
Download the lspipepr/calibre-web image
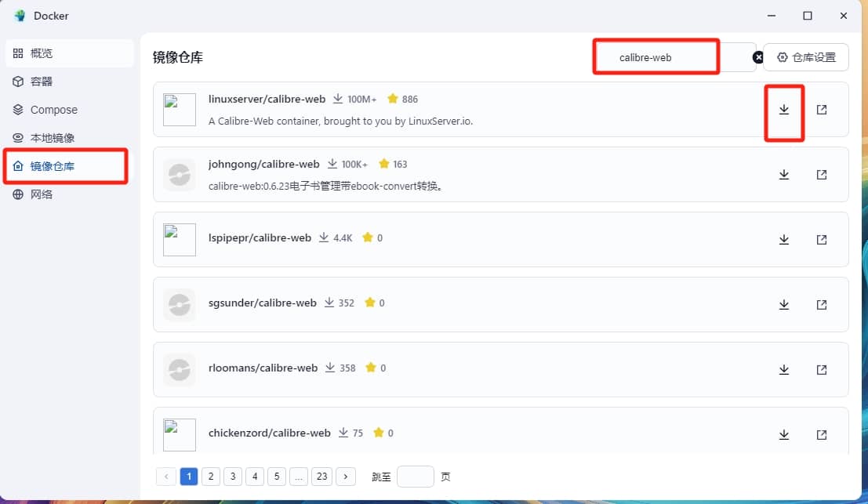(x=784, y=240)
